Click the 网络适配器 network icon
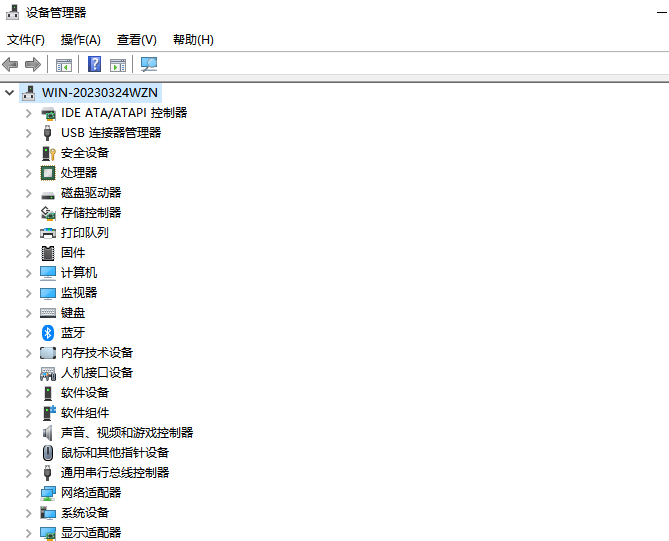Image resolution: width=669 pixels, height=541 pixels. (x=48, y=493)
